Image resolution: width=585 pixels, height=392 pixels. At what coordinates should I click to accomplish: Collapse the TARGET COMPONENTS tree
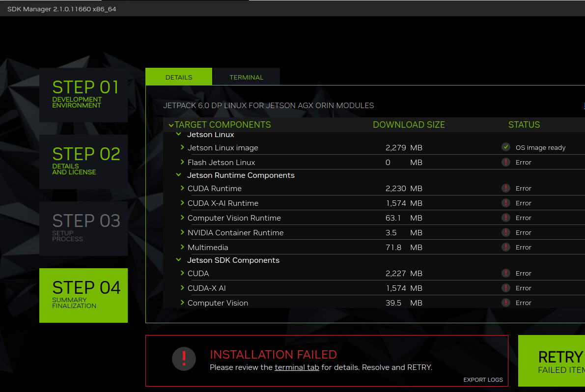tap(170, 124)
